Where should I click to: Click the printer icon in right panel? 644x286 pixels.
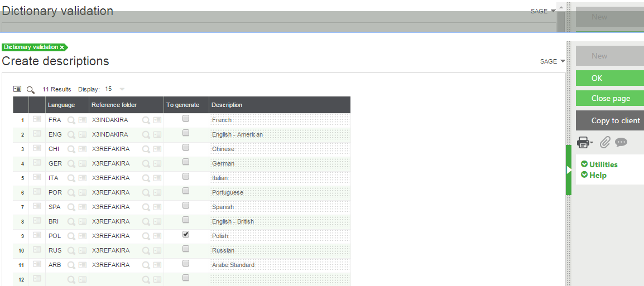pos(583,143)
